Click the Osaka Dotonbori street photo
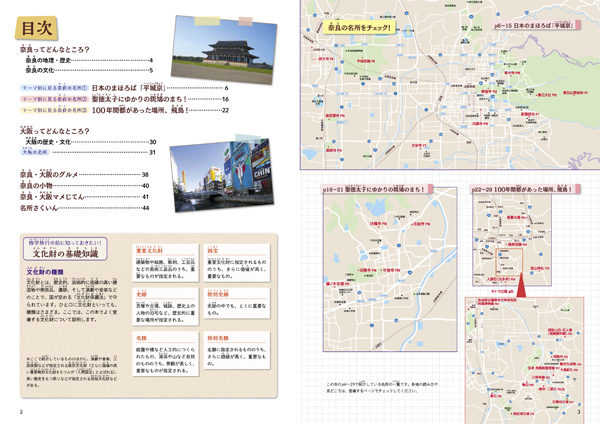Image resolution: width=600 pixels, height=424 pixels. [x=222, y=175]
